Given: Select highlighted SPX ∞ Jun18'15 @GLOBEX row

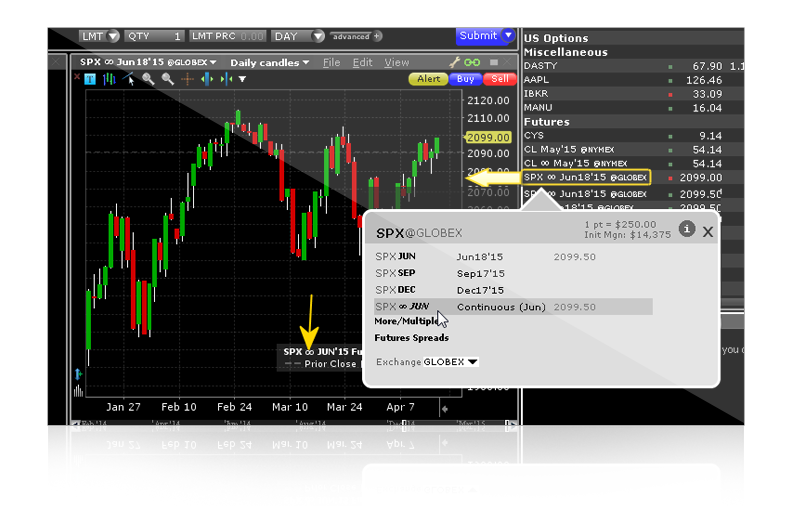Looking at the screenshot, I should click(x=586, y=177).
